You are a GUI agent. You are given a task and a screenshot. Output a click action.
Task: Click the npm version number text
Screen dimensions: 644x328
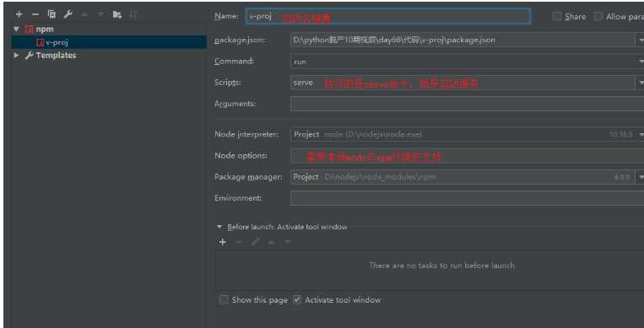(x=622, y=177)
